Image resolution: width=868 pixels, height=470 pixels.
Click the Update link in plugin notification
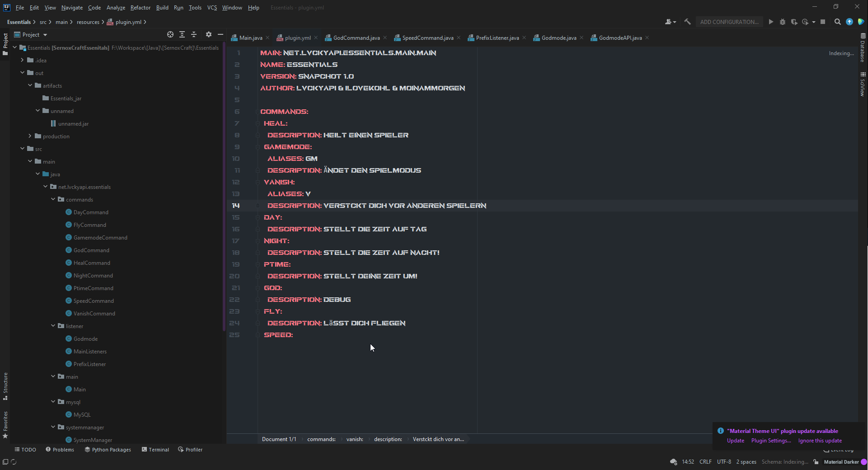point(735,441)
